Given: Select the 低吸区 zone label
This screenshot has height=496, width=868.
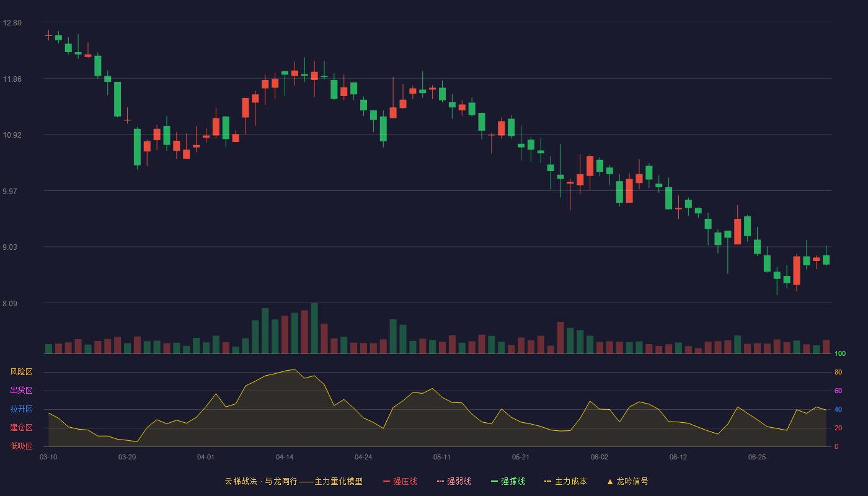Looking at the screenshot, I should (21, 446).
